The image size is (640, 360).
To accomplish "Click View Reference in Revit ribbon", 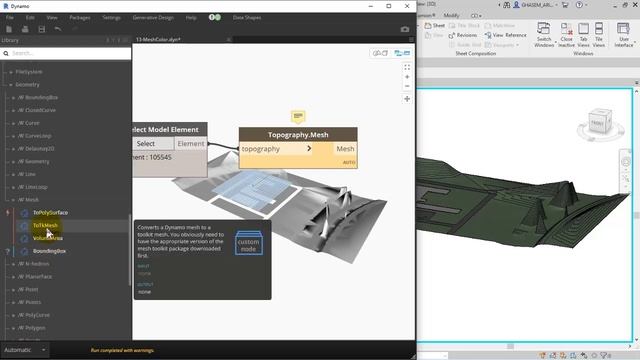I will coord(505,35).
